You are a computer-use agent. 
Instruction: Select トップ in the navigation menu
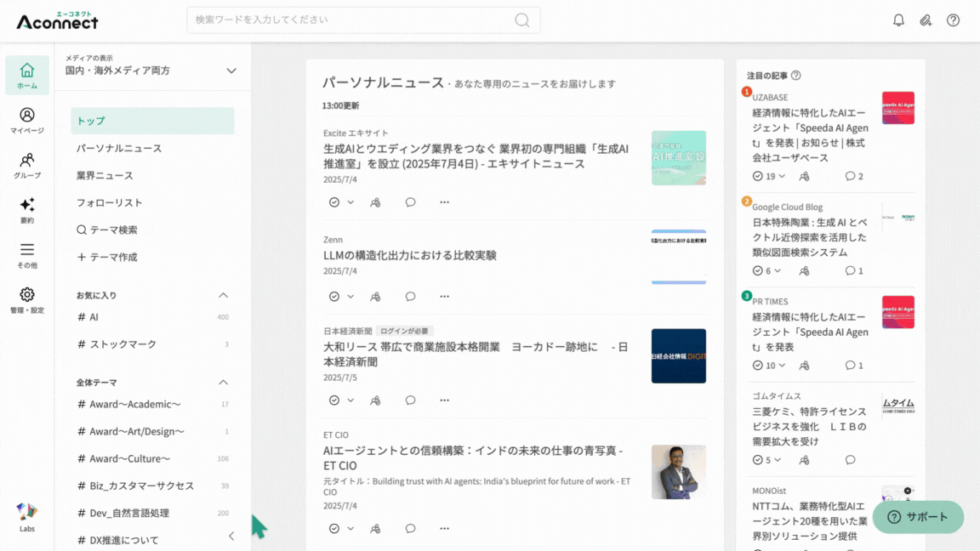coord(152,121)
